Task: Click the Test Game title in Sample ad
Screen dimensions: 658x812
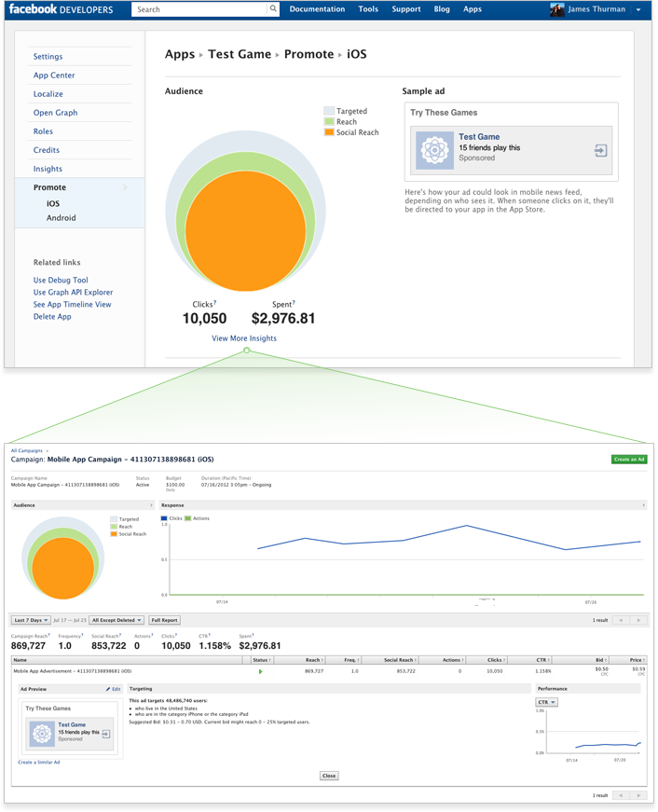Action: tap(479, 137)
